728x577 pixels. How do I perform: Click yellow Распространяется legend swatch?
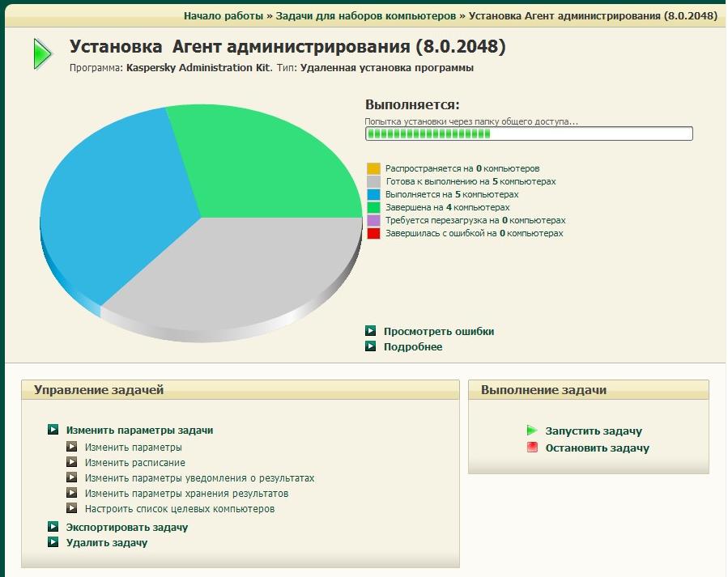373,168
